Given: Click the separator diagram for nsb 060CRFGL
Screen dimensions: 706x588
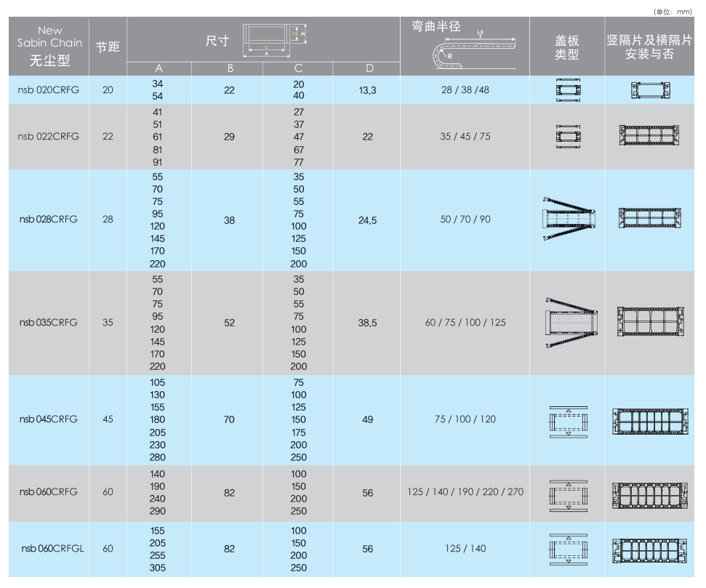Looking at the screenshot, I should coord(650,551).
